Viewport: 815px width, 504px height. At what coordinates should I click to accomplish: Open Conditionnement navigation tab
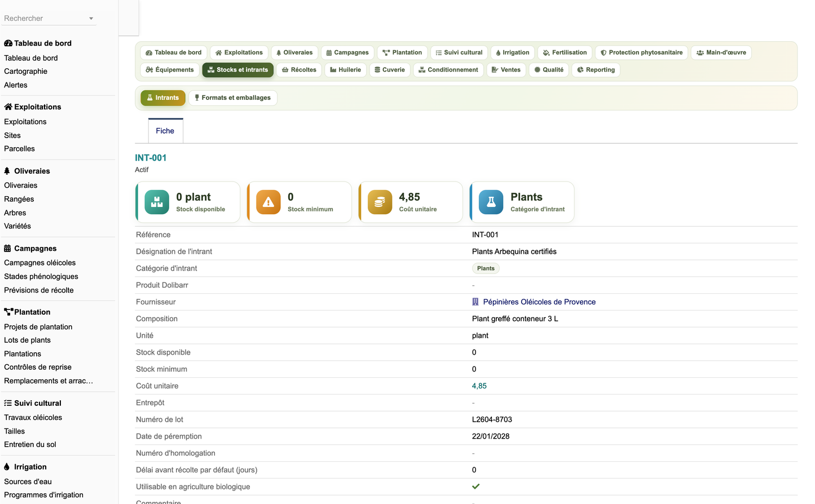point(448,70)
